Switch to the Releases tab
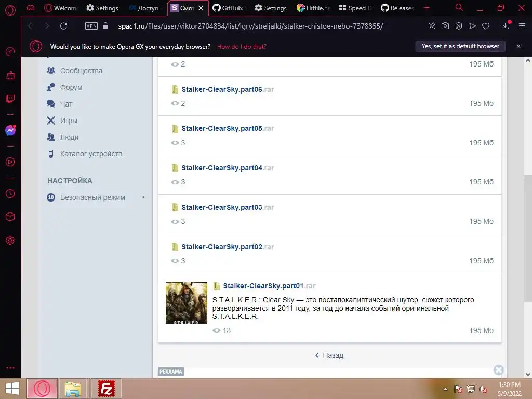 tap(397, 8)
